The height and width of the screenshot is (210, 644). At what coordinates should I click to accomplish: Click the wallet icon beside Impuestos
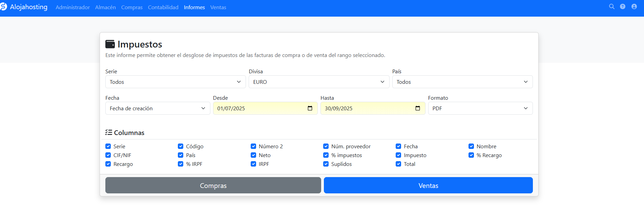click(x=110, y=44)
